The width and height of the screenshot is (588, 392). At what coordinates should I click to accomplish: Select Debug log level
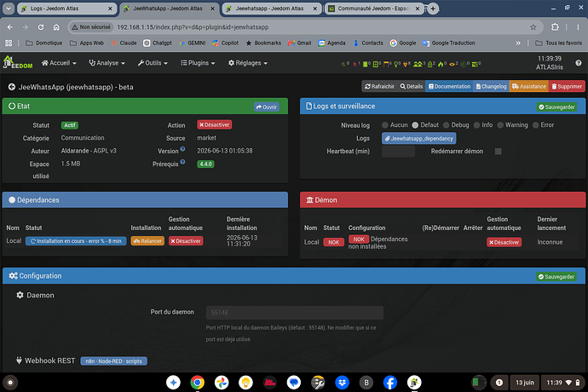point(446,125)
